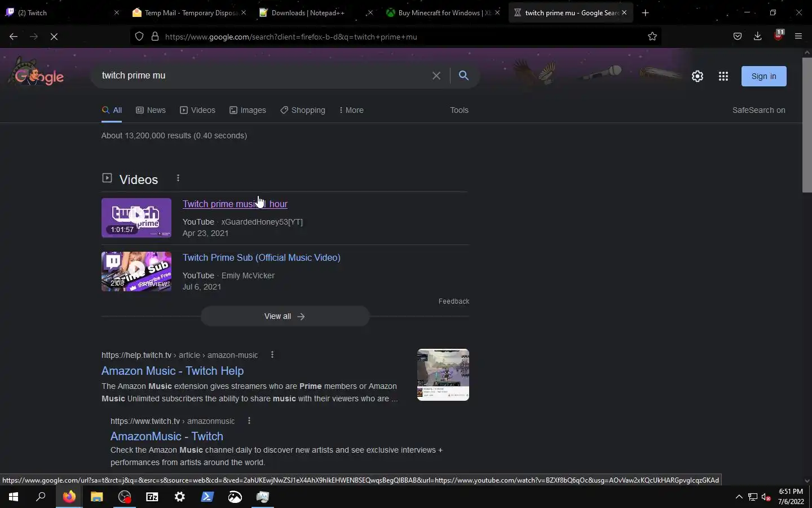
Task: Open the Firefox downloads panel
Action: pyautogui.click(x=758, y=37)
